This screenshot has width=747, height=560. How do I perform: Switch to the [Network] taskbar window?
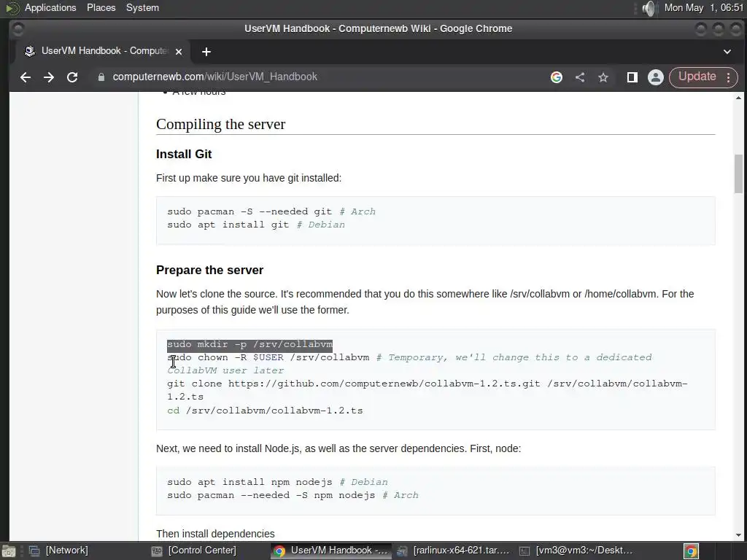pos(59,551)
